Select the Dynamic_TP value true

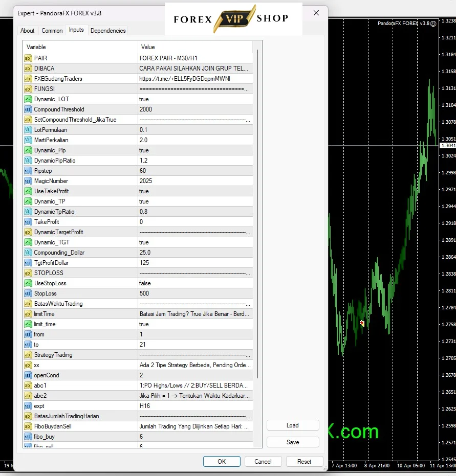(196, 201)
